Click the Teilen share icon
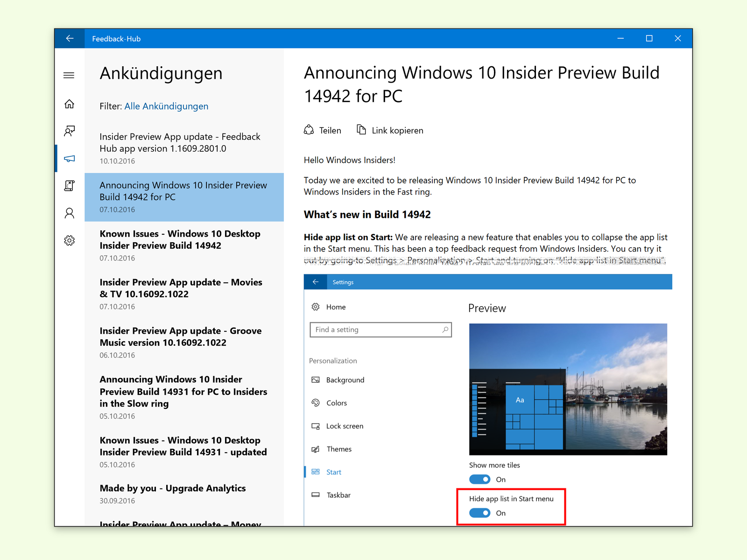 [x=309, y=130]
